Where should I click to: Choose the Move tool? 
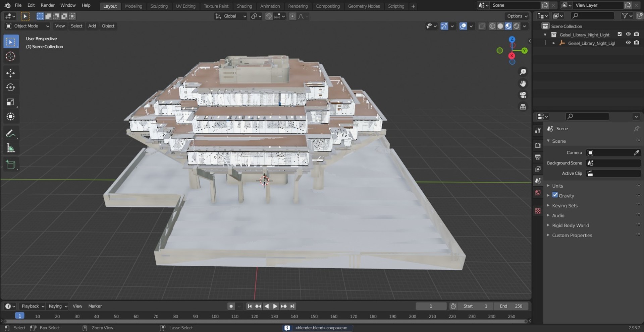11,73
